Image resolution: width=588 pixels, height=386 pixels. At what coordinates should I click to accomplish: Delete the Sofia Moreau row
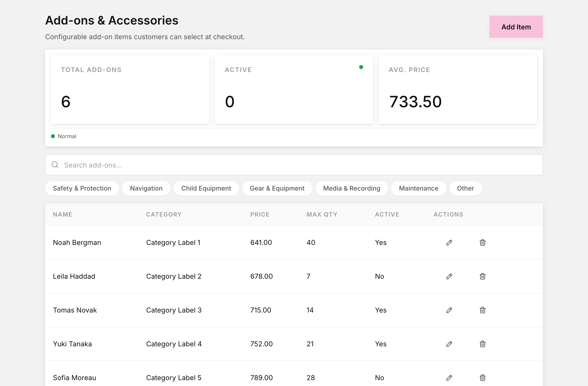point(482,378)
